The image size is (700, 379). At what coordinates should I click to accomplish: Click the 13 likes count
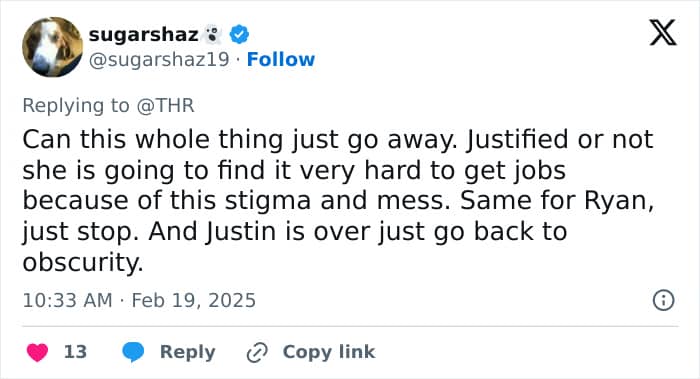point(75,352)
